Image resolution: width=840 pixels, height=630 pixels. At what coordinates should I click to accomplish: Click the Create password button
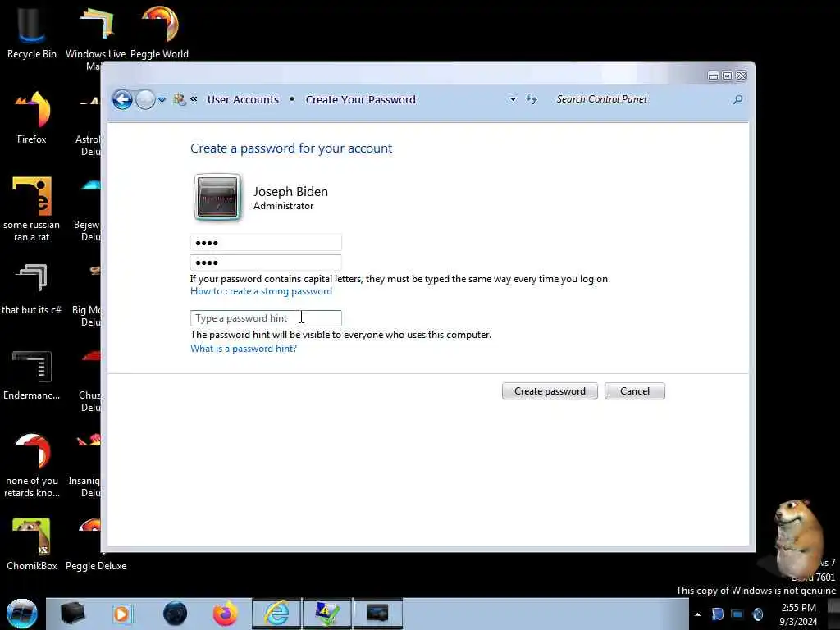pos(550,391)
